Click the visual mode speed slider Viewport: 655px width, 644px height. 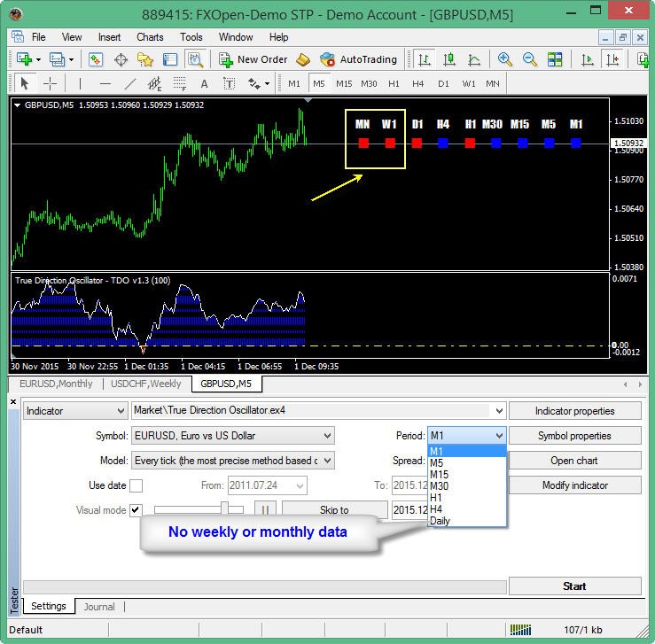226,509
